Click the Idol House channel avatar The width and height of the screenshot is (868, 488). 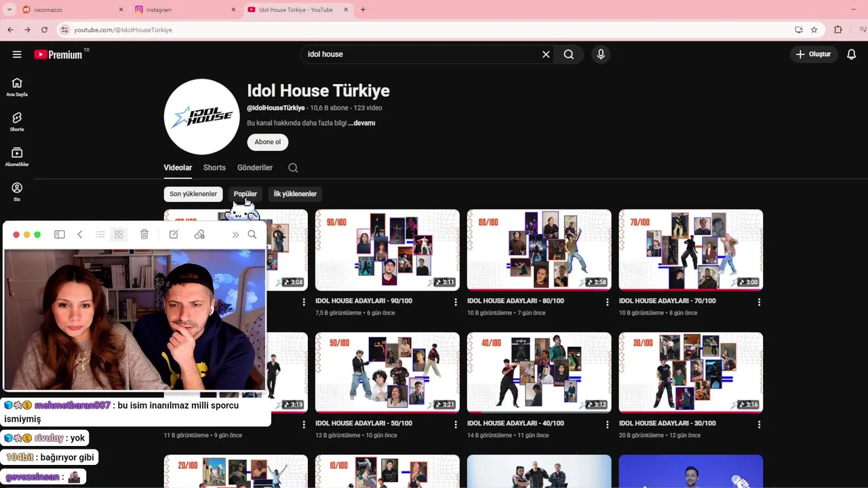[x=202, y=117]
